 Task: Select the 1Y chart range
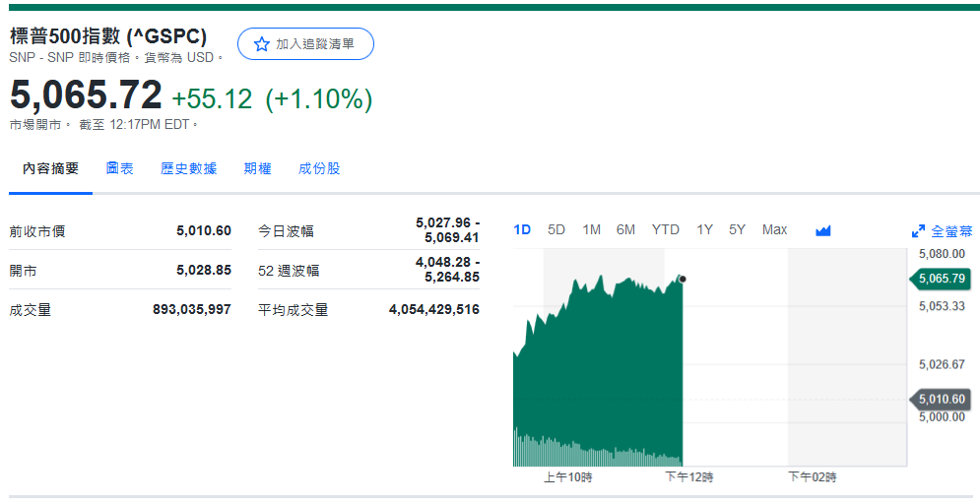704,229
